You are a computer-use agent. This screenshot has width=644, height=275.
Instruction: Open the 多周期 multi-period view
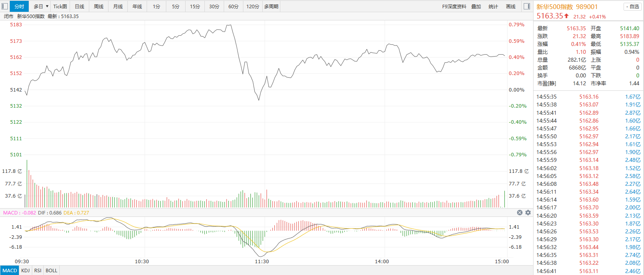coord(271,7)
